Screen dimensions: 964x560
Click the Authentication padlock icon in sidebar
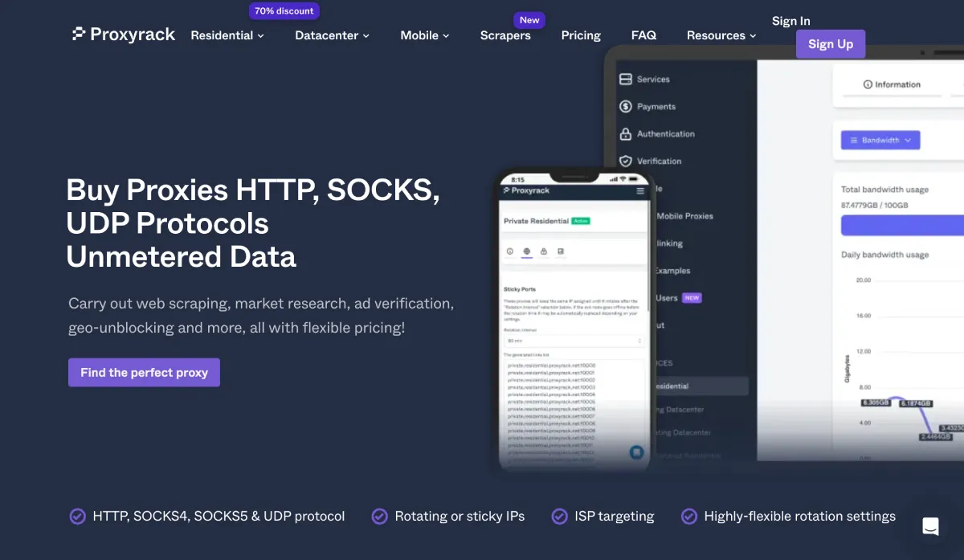[x=626, y=134]
